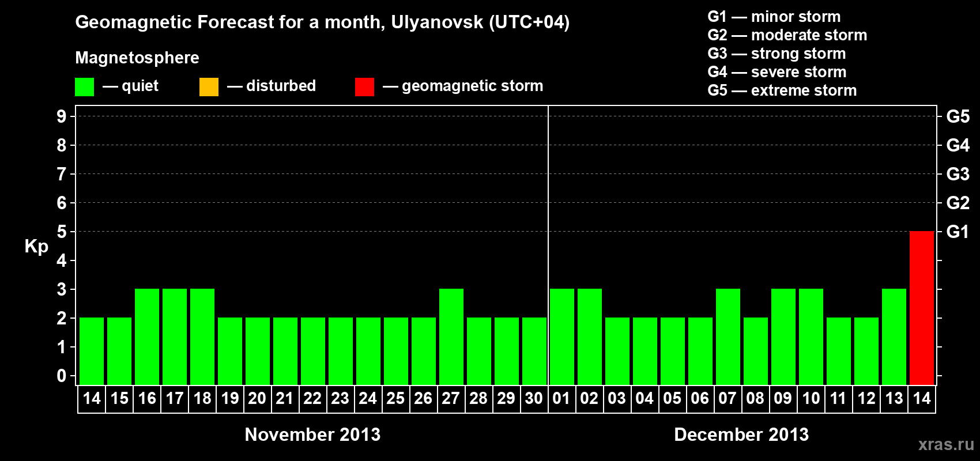Click the Kp value 9 on axis
Screen dimensions: 980x461
click(62, 116)
